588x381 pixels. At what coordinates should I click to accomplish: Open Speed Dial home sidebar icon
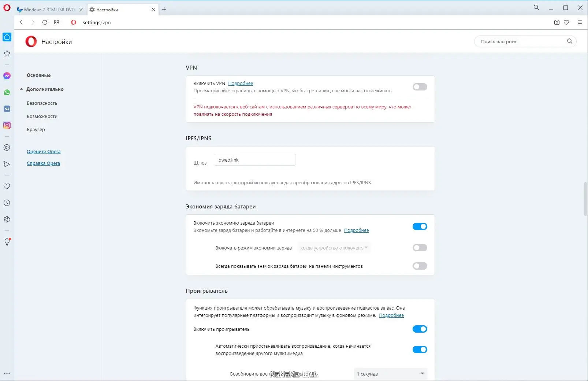(x=7, y=37)
